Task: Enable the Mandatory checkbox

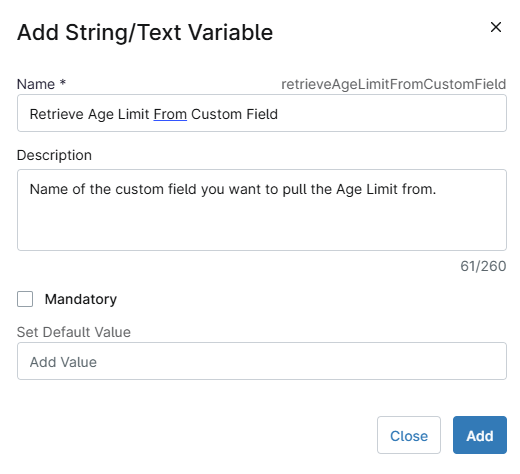Action: coord(25,299)
